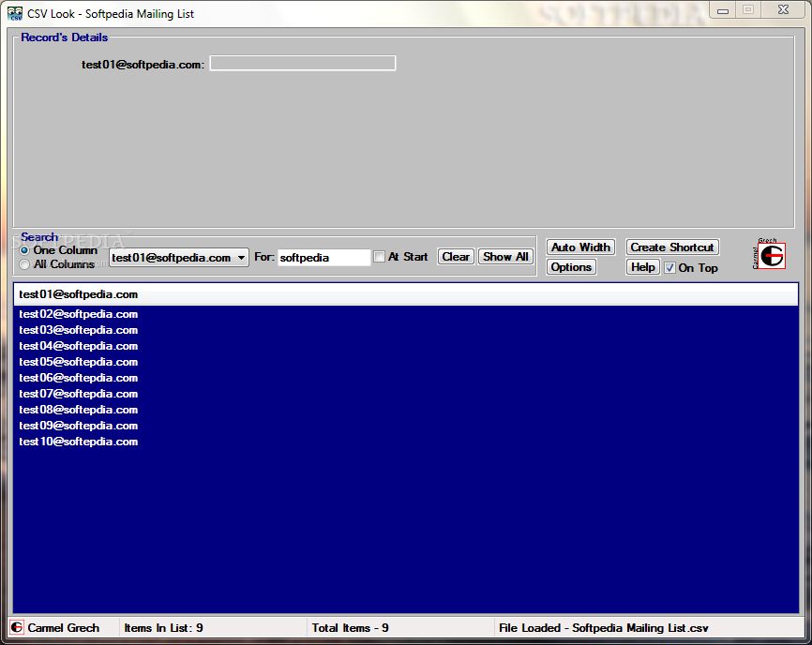Select the One Column radio button
812x645 pixels.
(24, 250)
